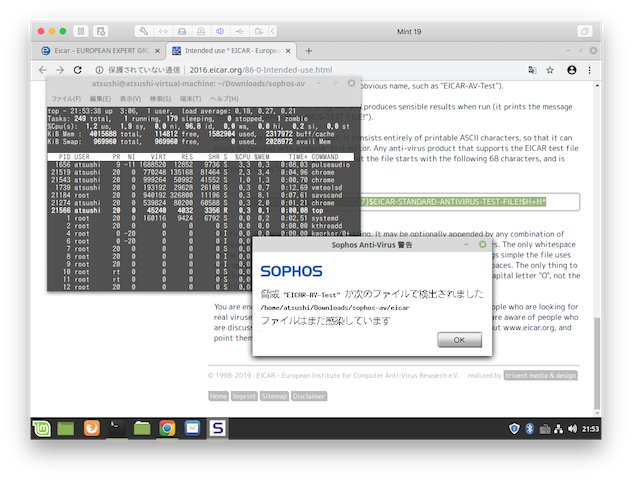This screenshot has height=480, width=632.
Task: Open Chrome three-dot menu
Action: click(589, 70)
